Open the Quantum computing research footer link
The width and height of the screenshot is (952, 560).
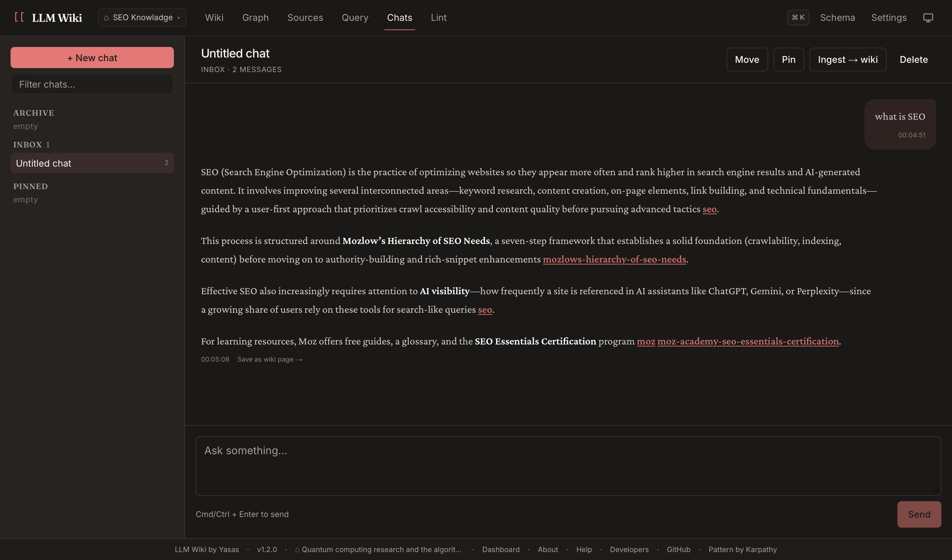[378, 549]
